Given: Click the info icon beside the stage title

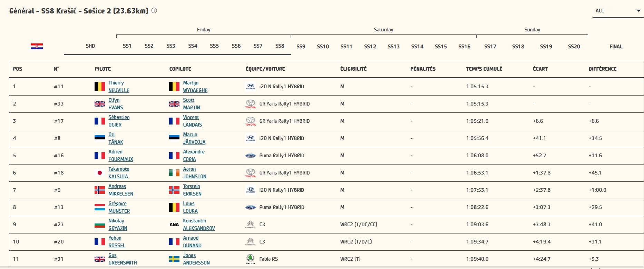Looking at the screenshot, I should [154, 11].
